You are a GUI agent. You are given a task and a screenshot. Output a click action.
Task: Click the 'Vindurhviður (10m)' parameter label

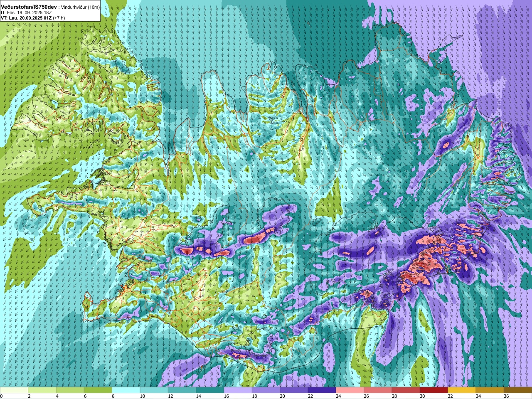coord(80,7)
